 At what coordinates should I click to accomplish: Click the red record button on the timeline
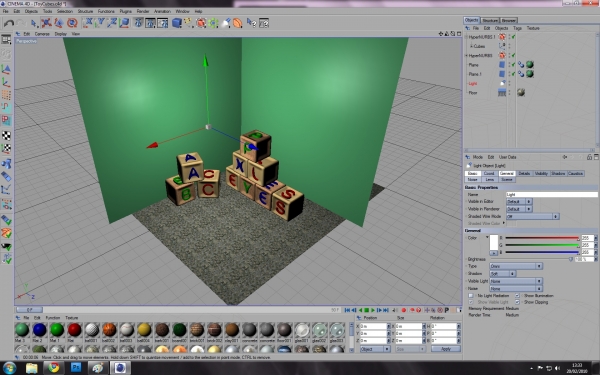(x=403, y=310)
